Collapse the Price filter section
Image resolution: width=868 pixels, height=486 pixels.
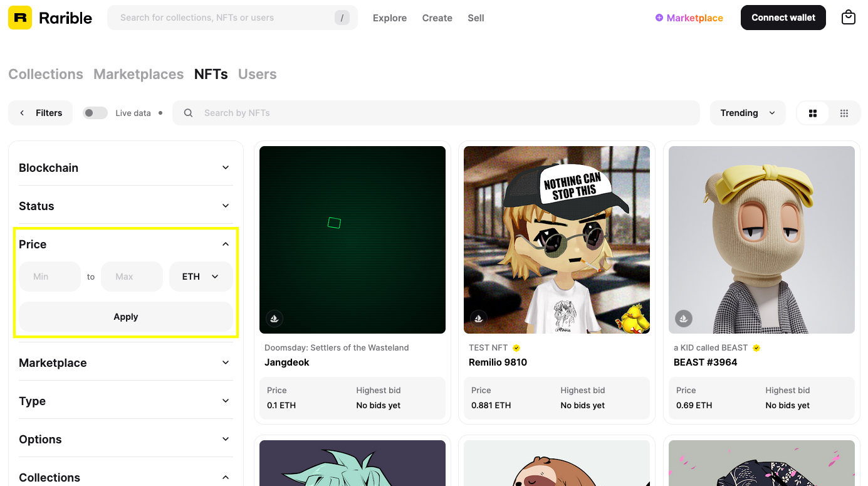pos(125,244)
